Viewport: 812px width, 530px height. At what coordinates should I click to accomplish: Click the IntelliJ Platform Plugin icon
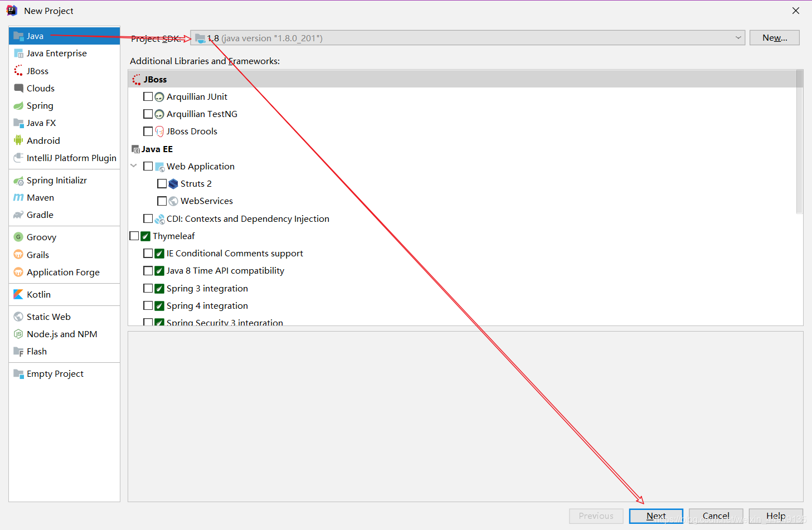[18, 158]
